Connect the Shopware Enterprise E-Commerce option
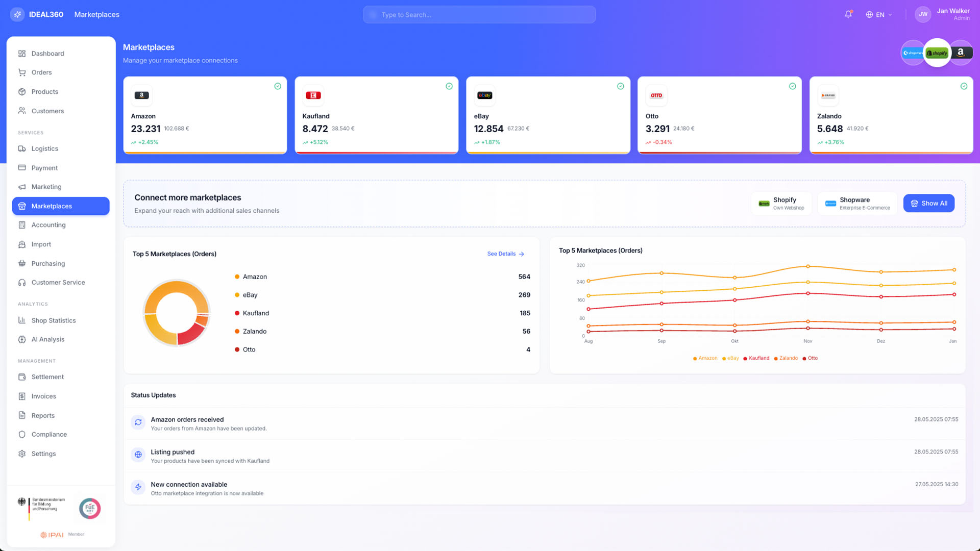 click(857, 203)
